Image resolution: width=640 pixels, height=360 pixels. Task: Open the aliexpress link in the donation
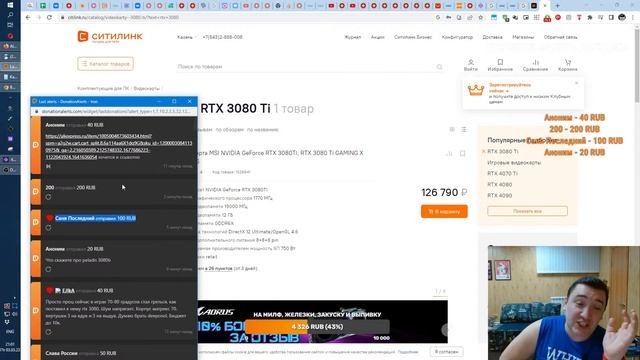(x=119, y=147)
